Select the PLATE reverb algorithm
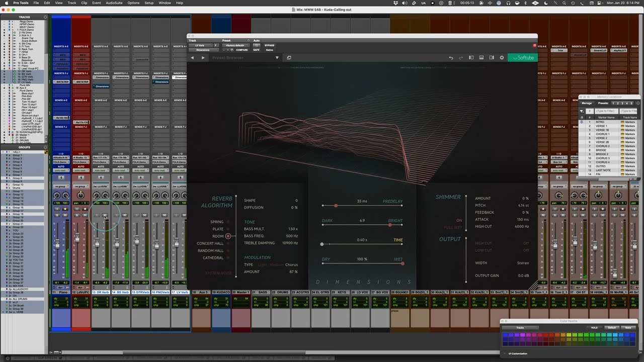Image resolution: width=644 pixels, height=362 pixels. (x=218, y=229)
